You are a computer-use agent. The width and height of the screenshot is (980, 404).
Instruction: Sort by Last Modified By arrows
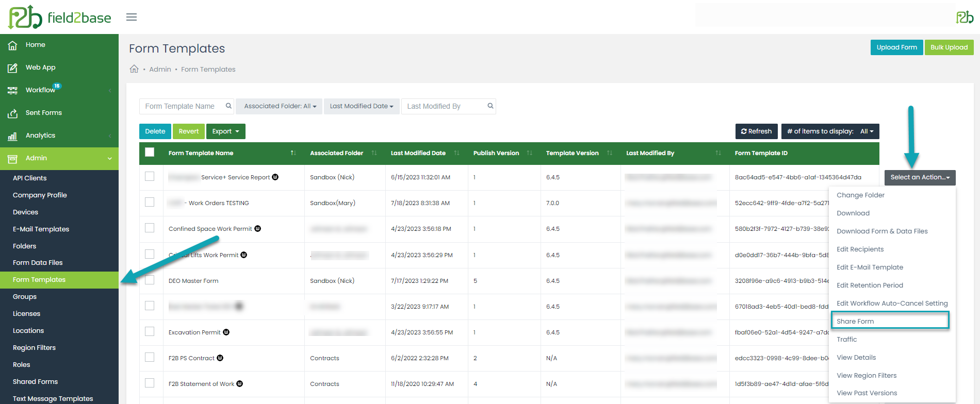[718, 153]
